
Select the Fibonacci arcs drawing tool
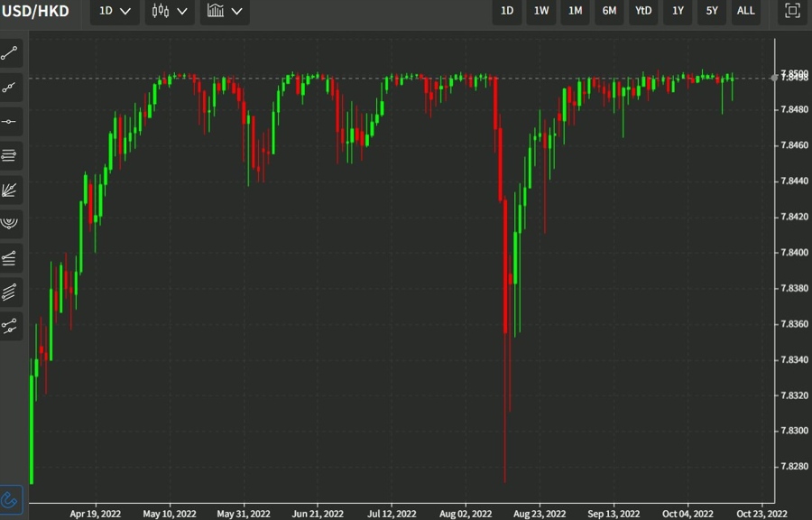tap(10, 223)
